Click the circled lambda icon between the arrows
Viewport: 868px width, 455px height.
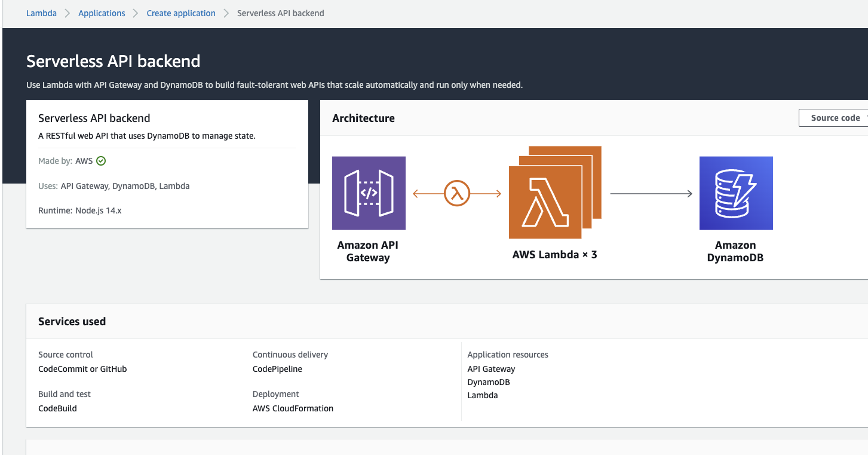(x=457, y=193)
